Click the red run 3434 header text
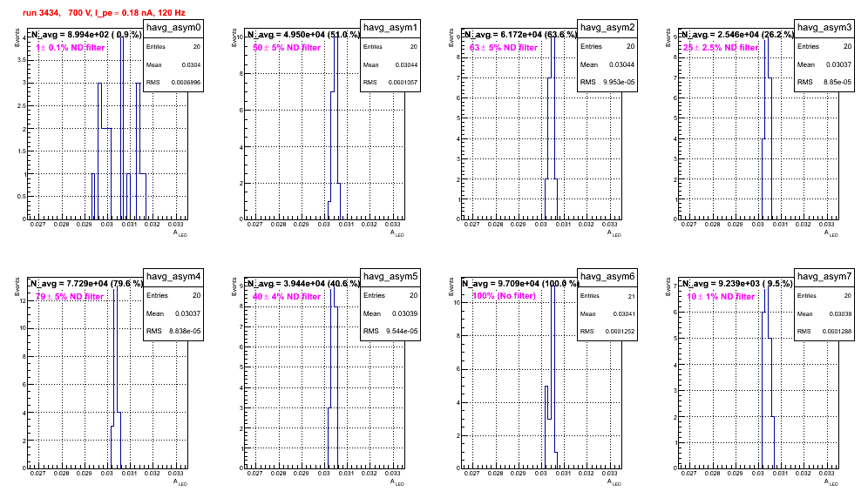Screen dimensions: 868x498 point(104,12)
